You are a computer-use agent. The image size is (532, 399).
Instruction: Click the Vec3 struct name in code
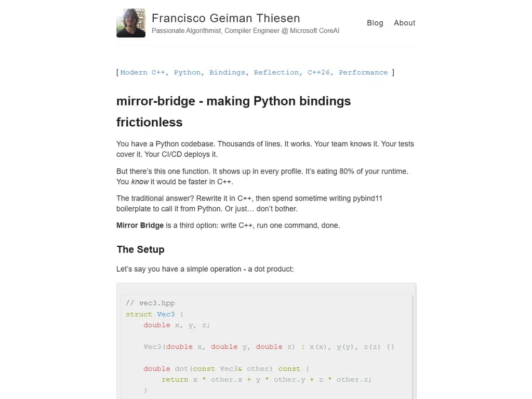(x=165, y=314)
